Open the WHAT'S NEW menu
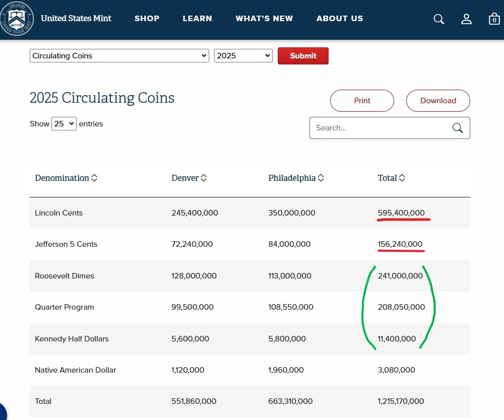The height and width of the screenshot is (420, 504). pyautogui.click(x=264, y=19)
